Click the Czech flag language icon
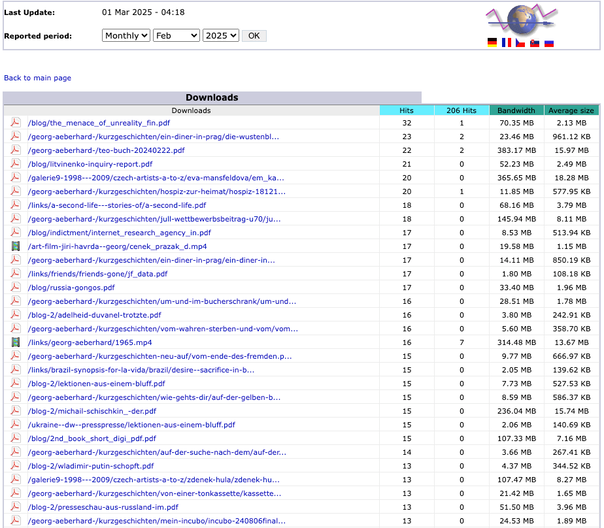This screenshot has width=604, height=528. [520, 43]
